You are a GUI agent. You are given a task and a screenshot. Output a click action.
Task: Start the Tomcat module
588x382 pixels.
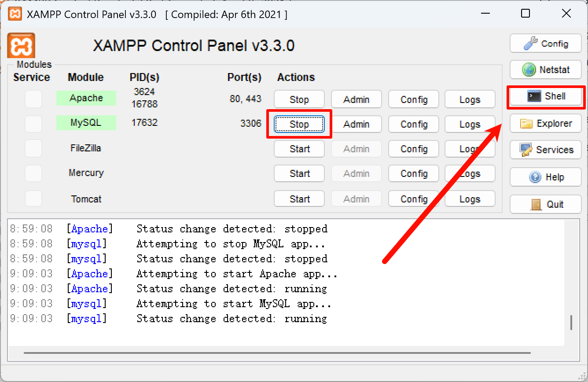pos(299,198)
